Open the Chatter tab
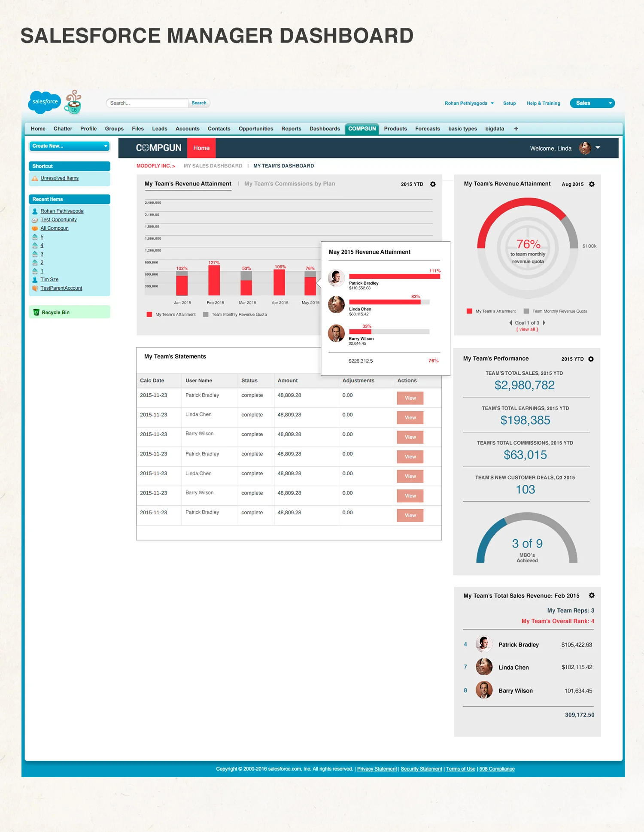The width and height of the screenshot is (644, 832). click(x=63, y=129)
